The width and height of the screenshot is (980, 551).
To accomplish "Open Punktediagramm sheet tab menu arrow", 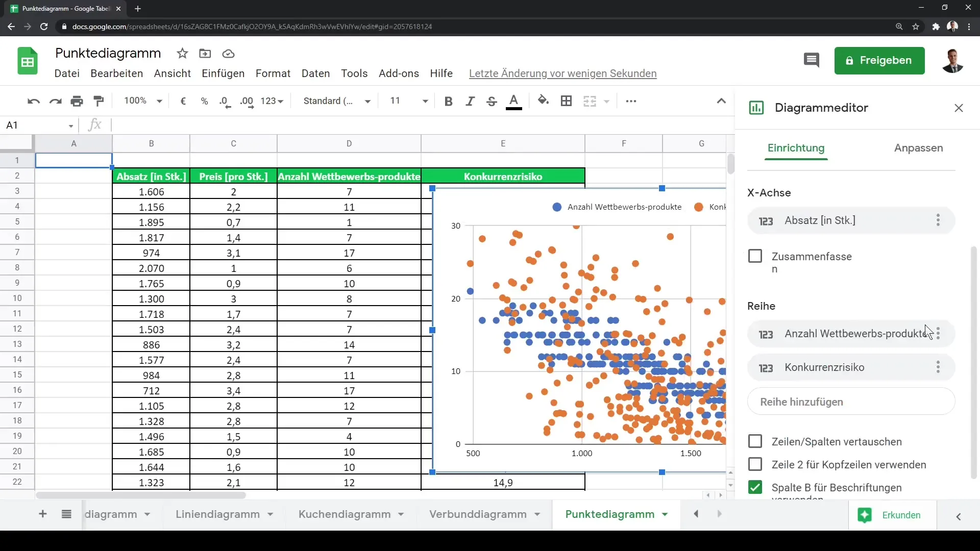I will point(665,514).
